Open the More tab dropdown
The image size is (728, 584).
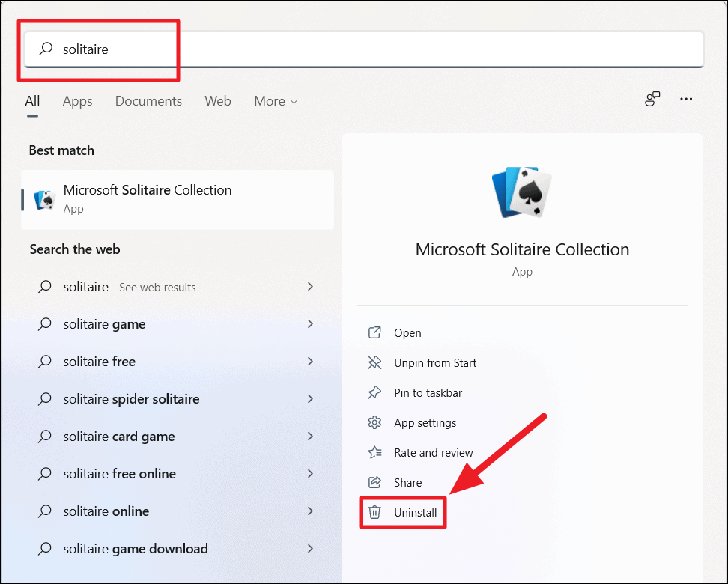(275, 100)
